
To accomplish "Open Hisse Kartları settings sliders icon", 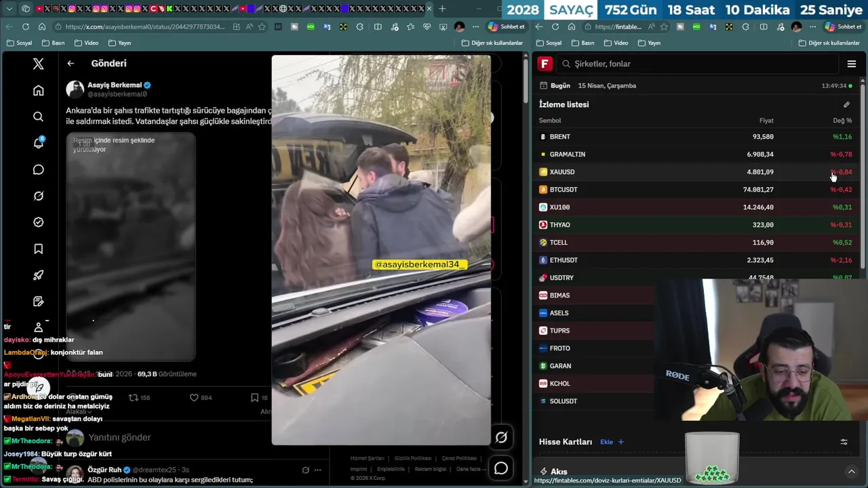I will (x=844, y=442).
